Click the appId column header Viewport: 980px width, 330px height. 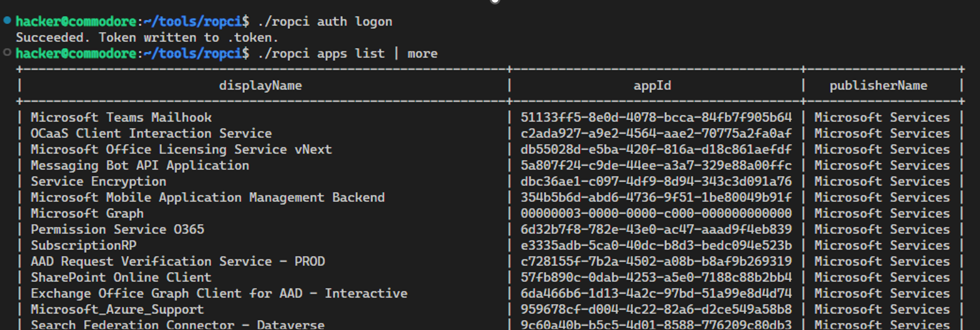[652, 85]
